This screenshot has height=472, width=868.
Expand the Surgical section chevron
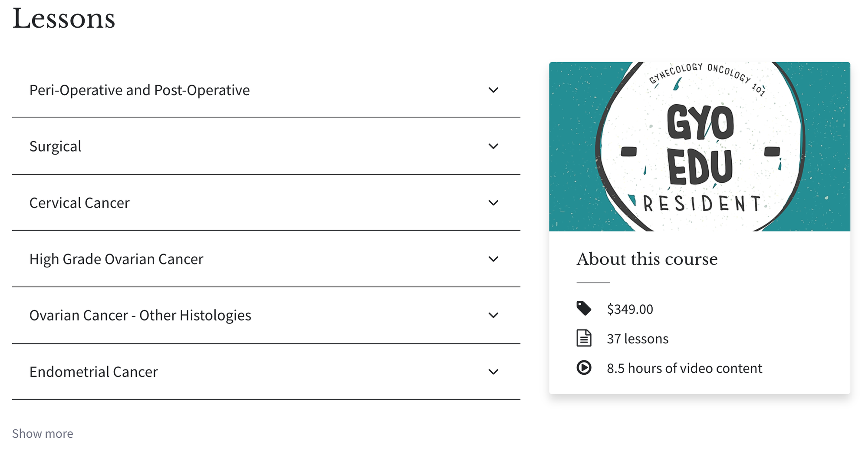click(x=493, y=146)
